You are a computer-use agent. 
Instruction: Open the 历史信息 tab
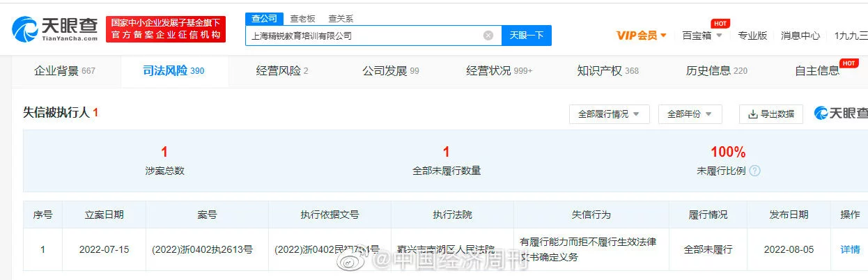(x=717, y=71)
